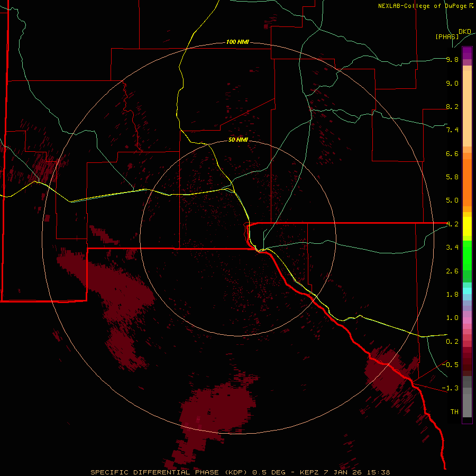Viewport: 476px width, 476px height.
Task: Pick the cyan segment of the color scale
Action: (467, 291)
